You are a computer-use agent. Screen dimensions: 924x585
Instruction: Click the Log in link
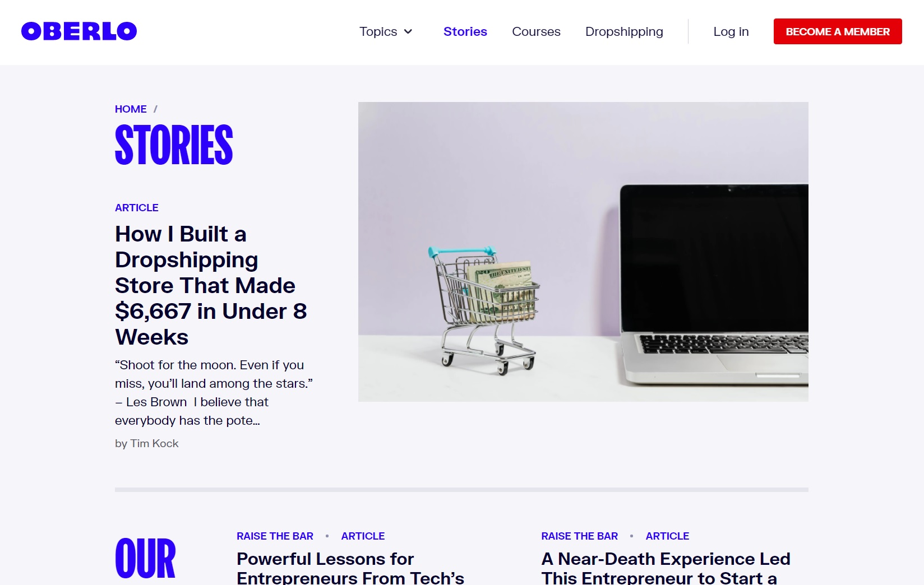(x=731, y=32)
